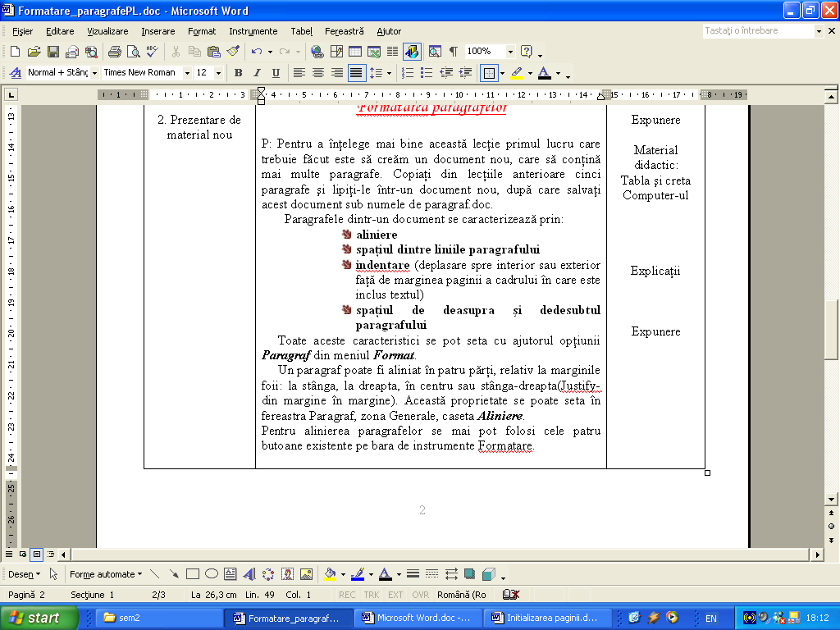Open the sem2 folder from the taskbar
This screenshot has height=630, width=840.
[158, 618]
